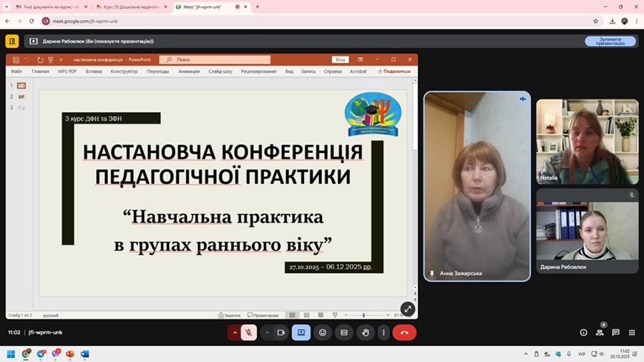Select Natalia's video tile

[587, 142]
